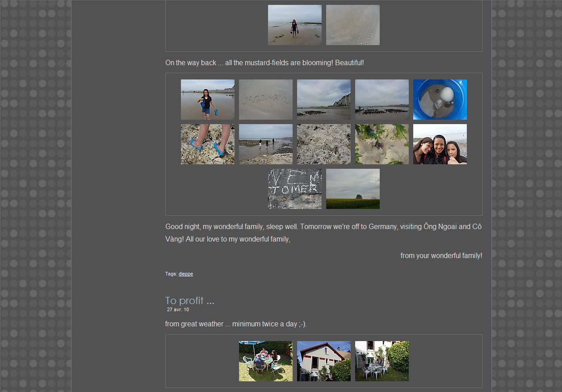
Task: Click the '27 avr. 10' post date
Action: click(x=178, y=309)
